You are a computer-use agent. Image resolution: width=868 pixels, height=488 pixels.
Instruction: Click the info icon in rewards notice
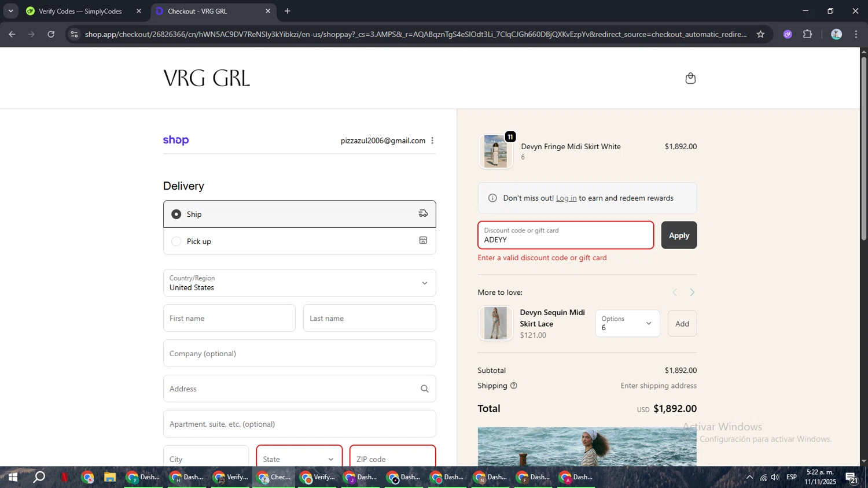[x=492, y=198]
